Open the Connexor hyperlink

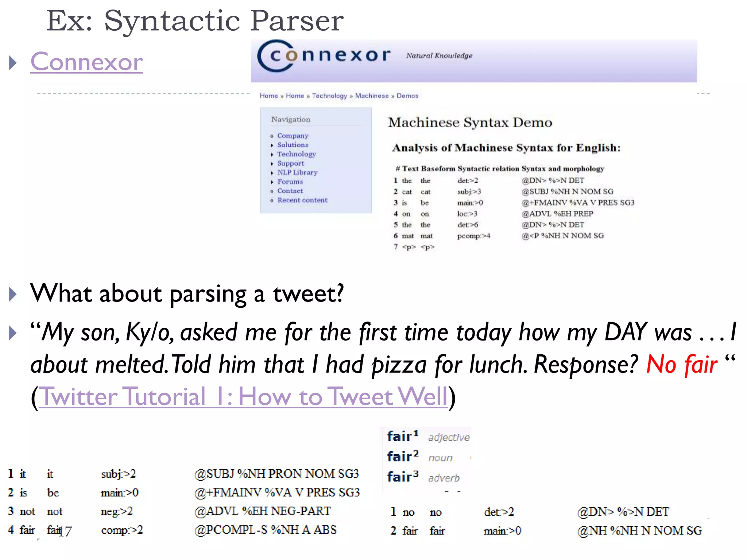point(86,62)
